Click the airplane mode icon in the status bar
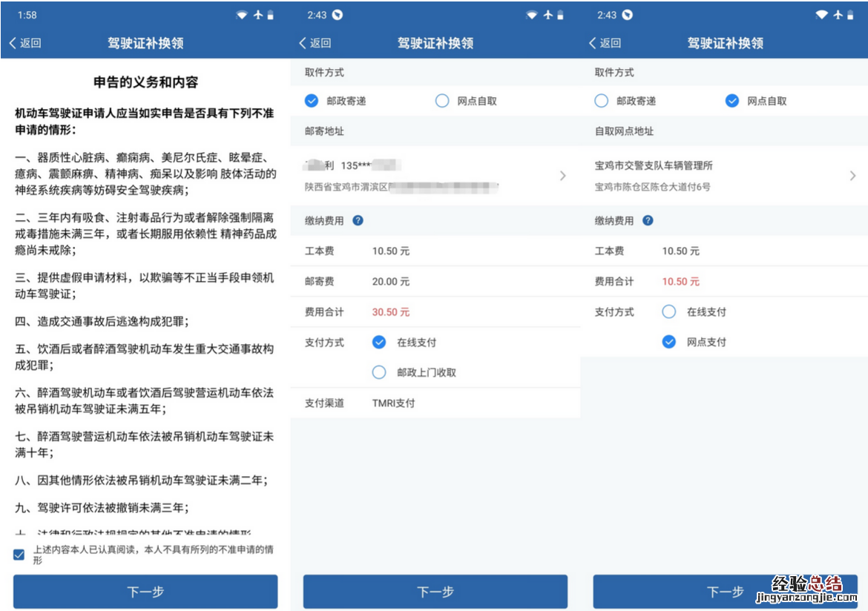Screen dimensions: 868x611 click(258, 14)
